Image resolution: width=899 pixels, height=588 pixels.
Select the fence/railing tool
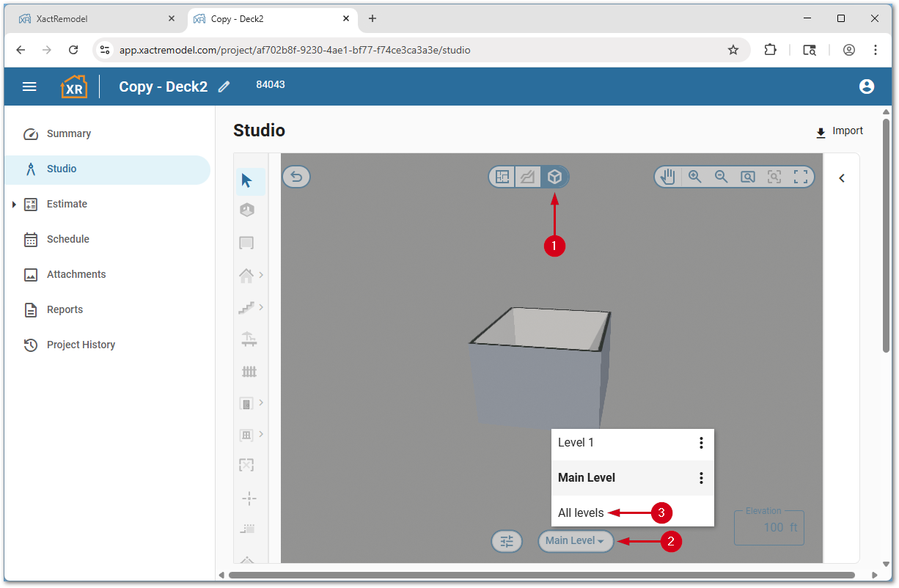249,372
